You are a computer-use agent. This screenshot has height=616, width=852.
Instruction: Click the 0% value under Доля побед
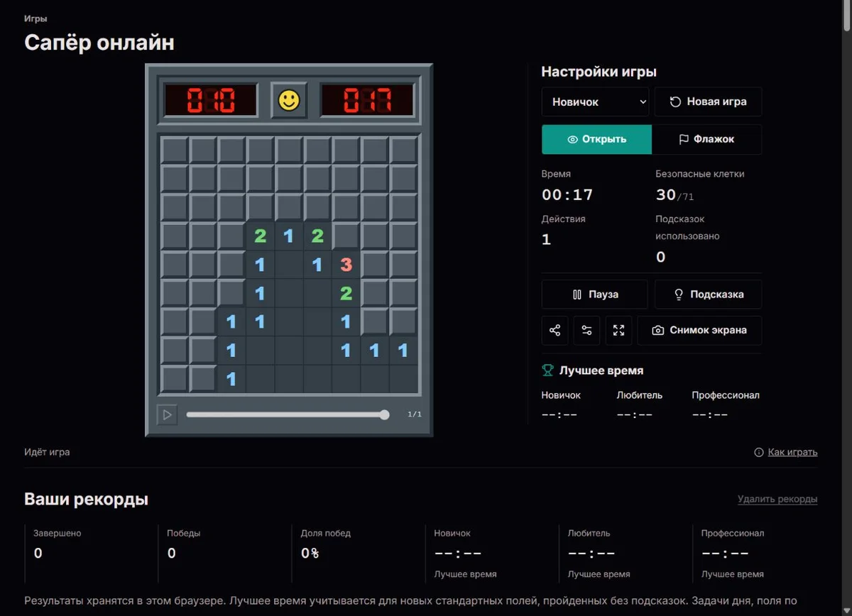click(x=310, y=553)
